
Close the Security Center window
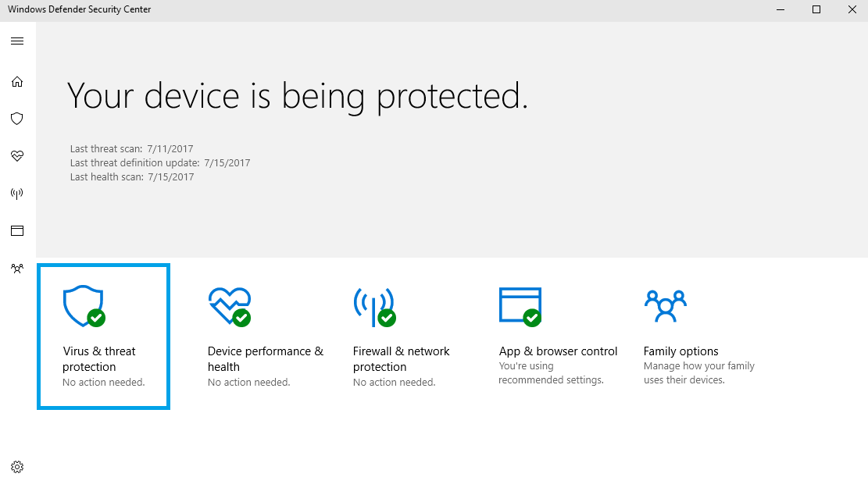(x=852, y=9)
